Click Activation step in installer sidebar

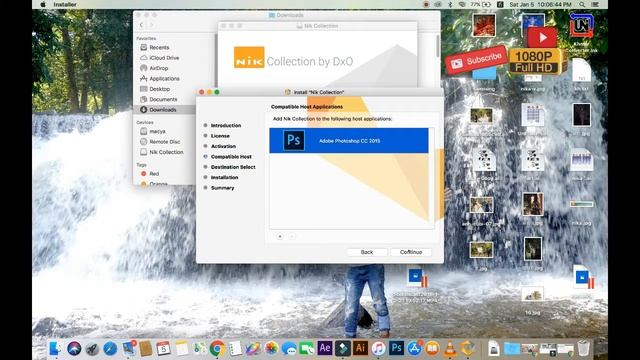point(223,146)
